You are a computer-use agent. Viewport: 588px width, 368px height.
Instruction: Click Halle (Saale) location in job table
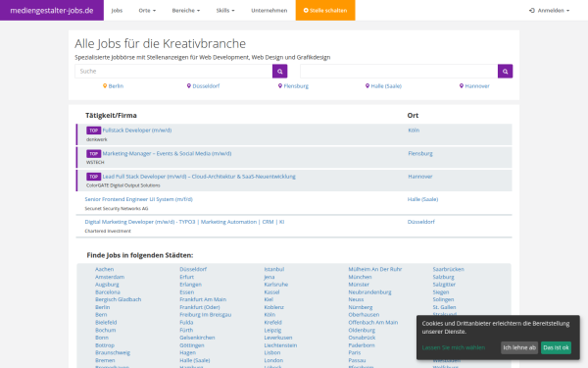point(422,199)
